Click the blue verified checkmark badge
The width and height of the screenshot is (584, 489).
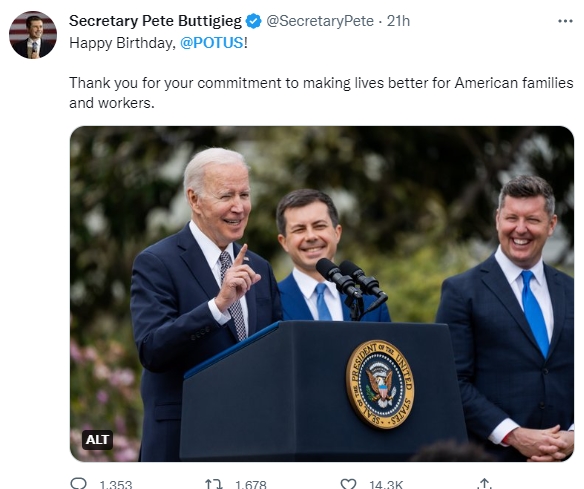254,21
